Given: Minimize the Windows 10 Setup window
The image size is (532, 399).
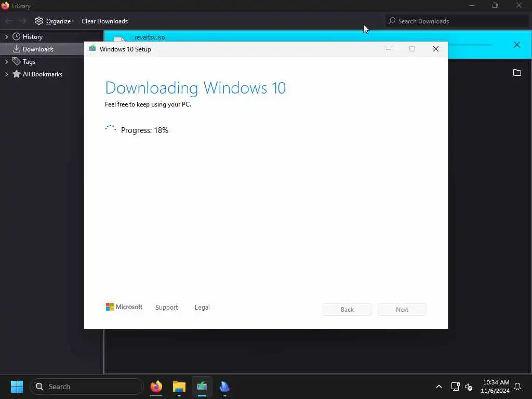Looking at the screenshot, I should pos(389,49).
